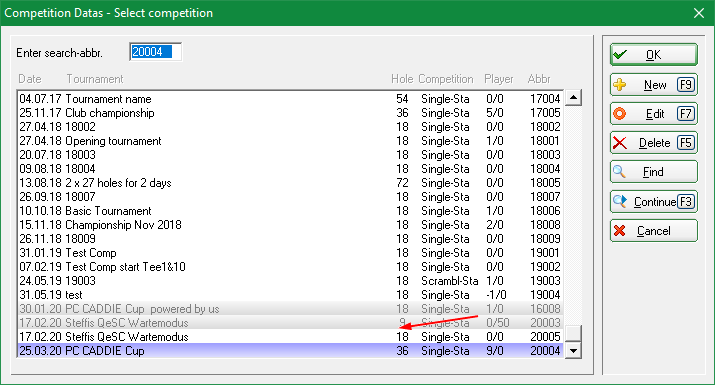Click the red cross Cancel icon
Viewport: 715px width, 385px height.
620,231
